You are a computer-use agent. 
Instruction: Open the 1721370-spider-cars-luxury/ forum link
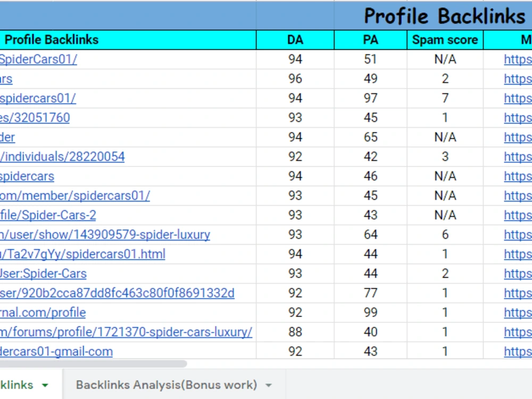point(126,332)
